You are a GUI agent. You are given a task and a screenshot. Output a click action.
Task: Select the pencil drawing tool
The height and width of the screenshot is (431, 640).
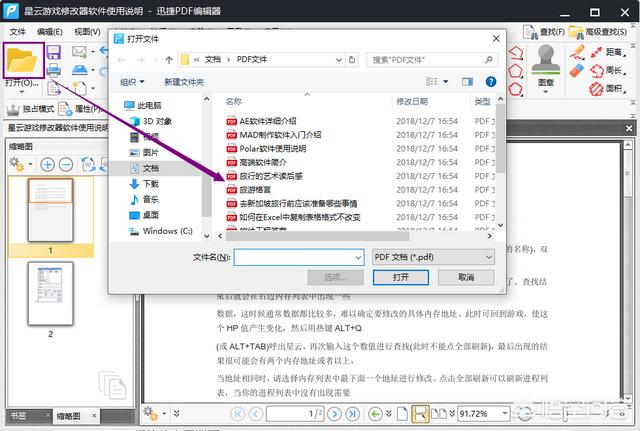pos(577,52)
